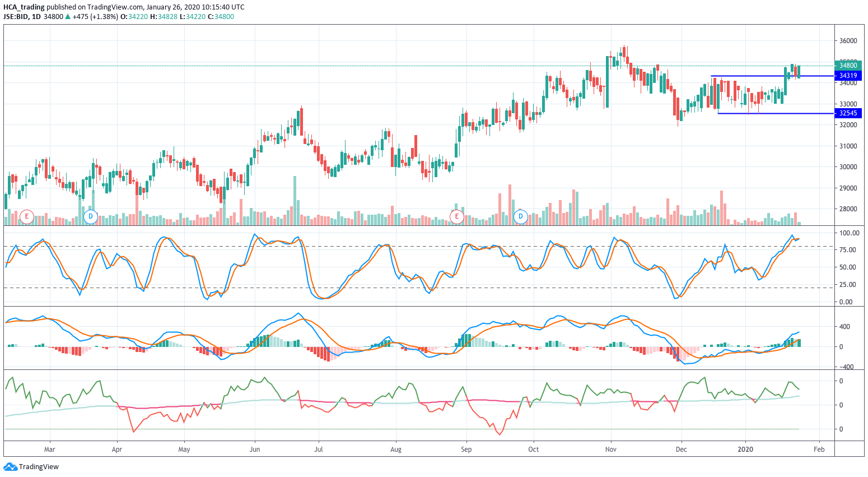Click the Mar label on time axis
The image size is (868, 477).
point(50,450)
